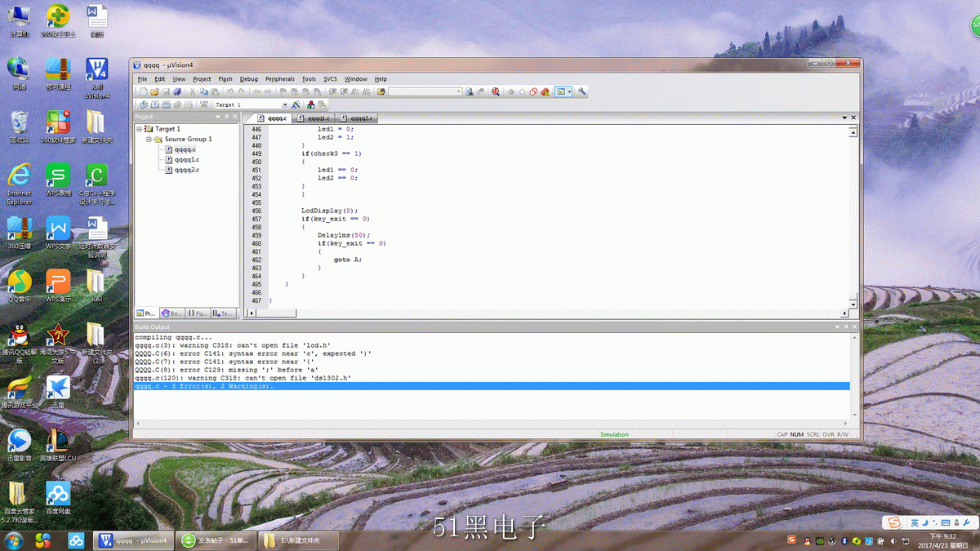The width and height of the screenshot is (980, 551).
Task: Open the Peripherals menu
Action: click(x=279, y=79)
